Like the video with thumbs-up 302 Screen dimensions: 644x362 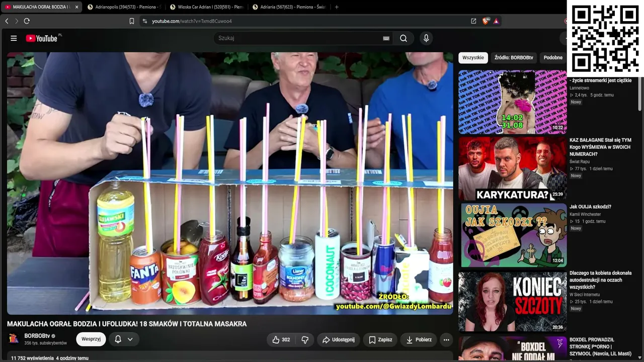[x=281, y=340]
